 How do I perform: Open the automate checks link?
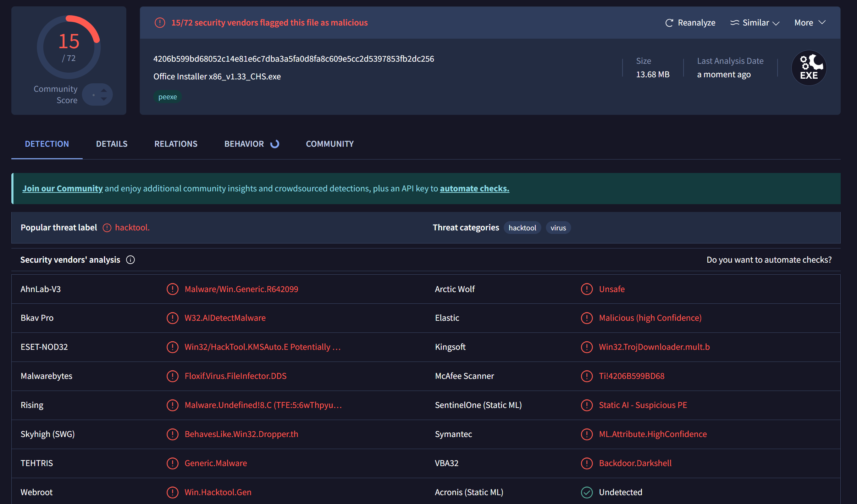click(474, 189)
